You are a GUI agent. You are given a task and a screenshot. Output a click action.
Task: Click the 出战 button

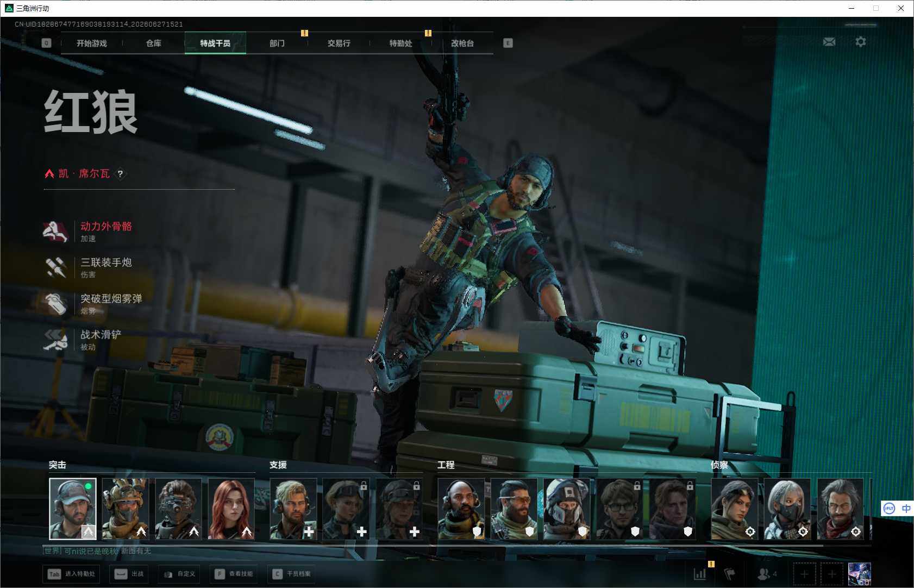(x=130, y=574)
